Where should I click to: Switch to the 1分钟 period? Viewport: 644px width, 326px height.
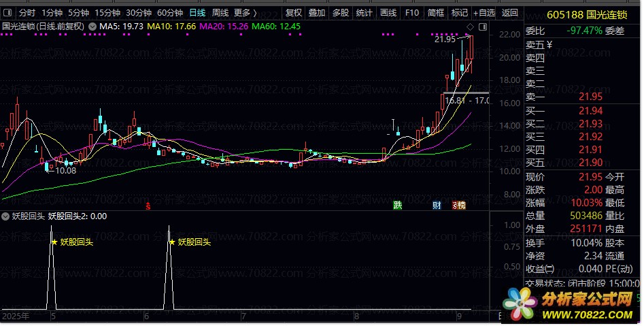coord(52,13)
